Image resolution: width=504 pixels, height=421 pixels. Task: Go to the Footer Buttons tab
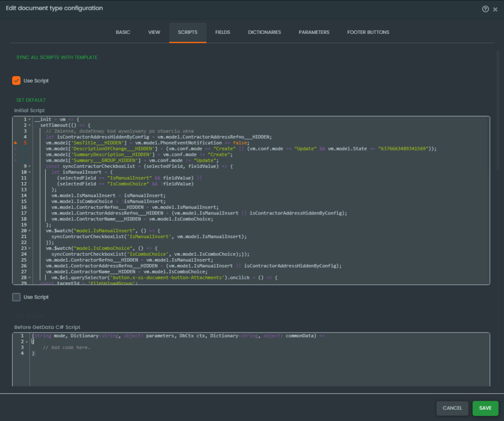point(368,32)
